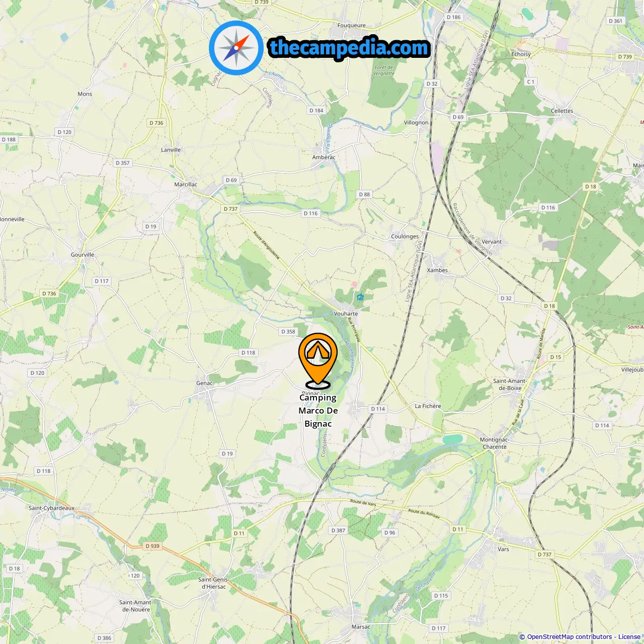Screen dimensions: 644x644
Task: Click the Saint-Amant-de-Boixe label
Action: [x=510, y=384]
